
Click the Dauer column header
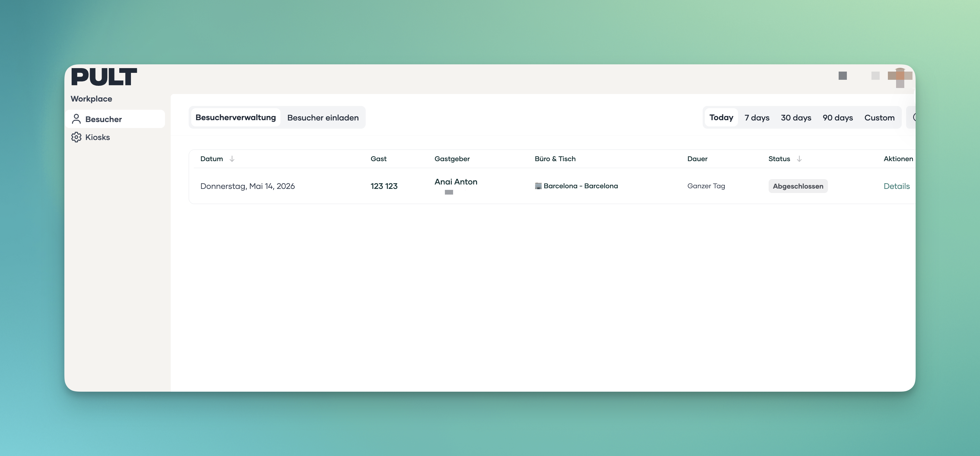(x=697, y=159)
